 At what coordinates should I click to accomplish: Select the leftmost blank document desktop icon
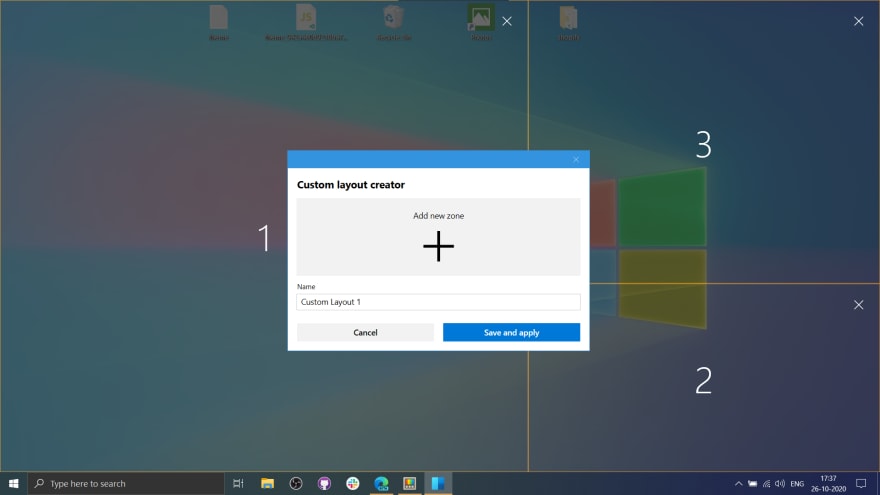[x=219, y=24]
